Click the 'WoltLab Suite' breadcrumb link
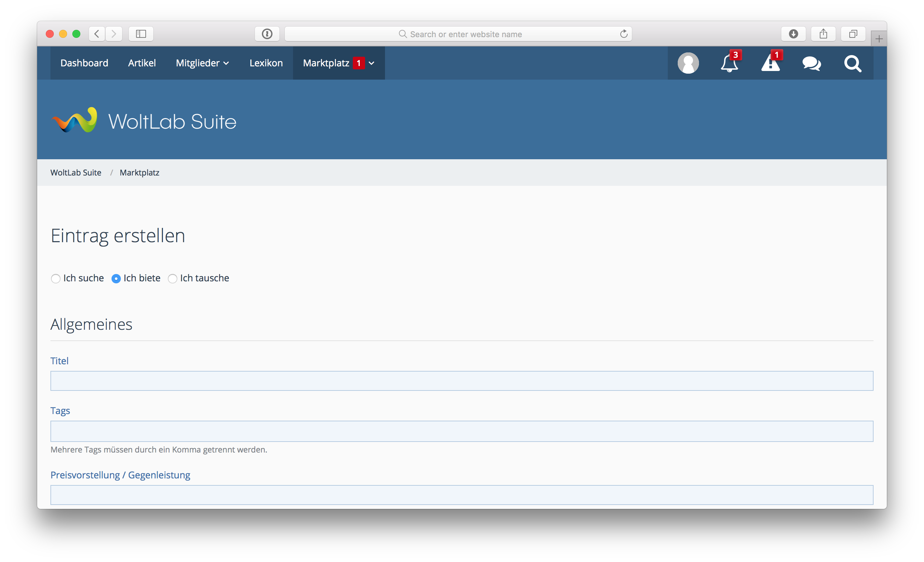 click(x=76, y=173)
